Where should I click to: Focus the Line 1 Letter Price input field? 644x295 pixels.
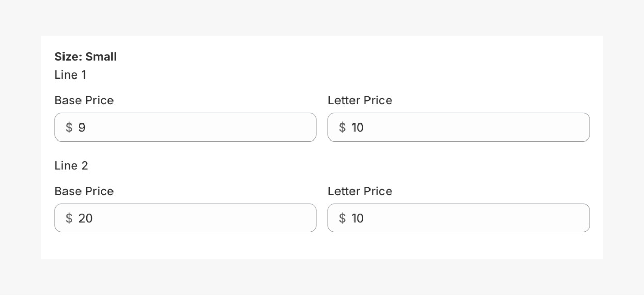coord(470,127)
